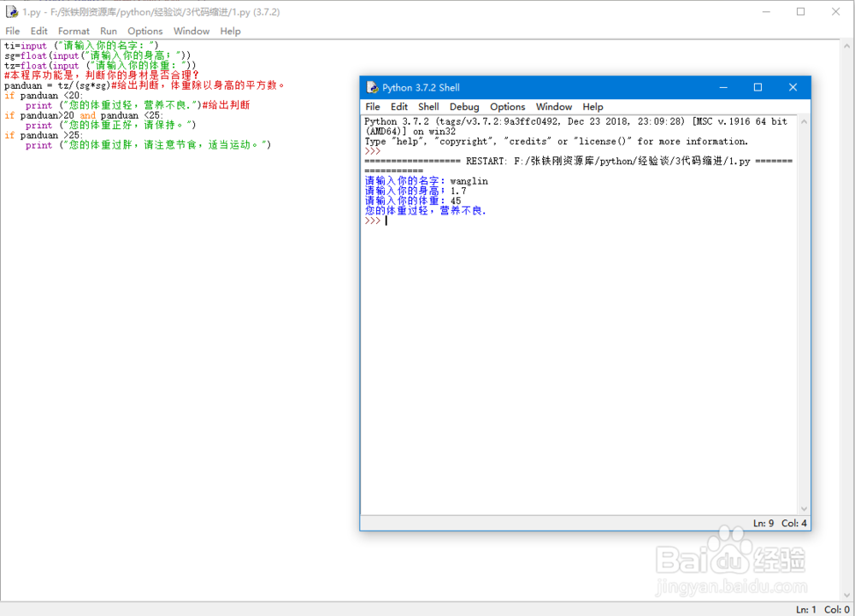
Task: Click print line with '您的体重正好'
Action: pos(110,126)
